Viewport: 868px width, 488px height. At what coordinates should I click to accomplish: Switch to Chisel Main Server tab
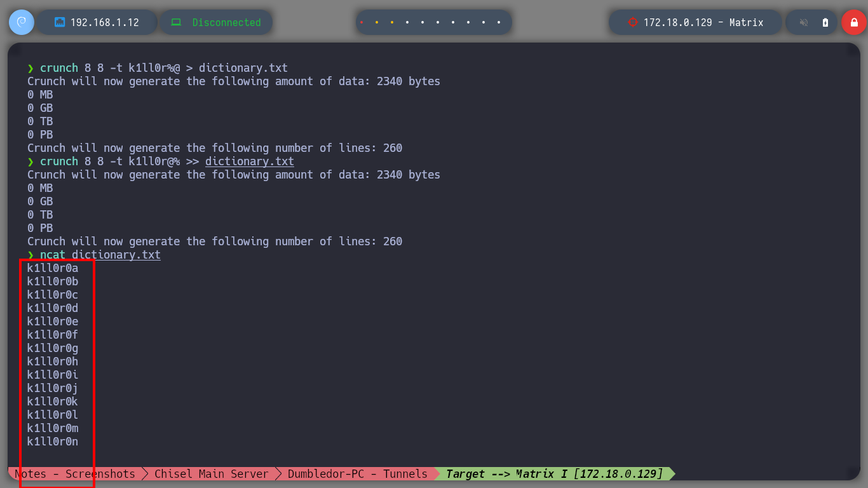pos(212,474)
